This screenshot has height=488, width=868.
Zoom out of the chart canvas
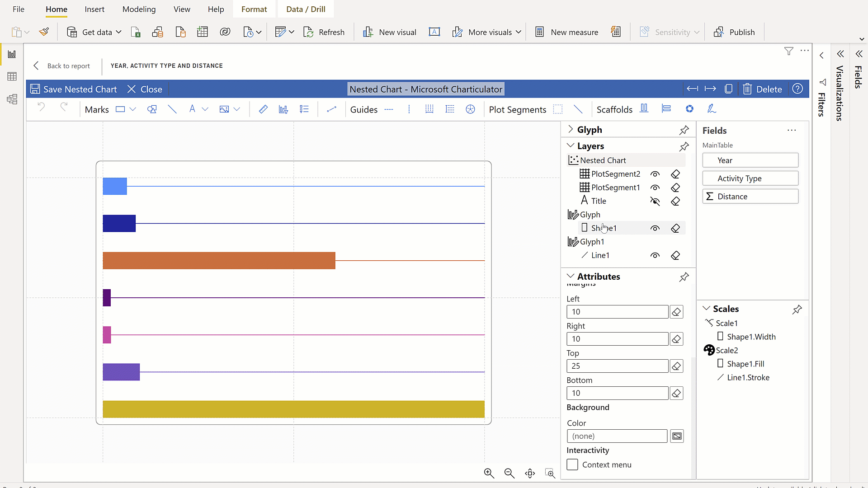click(509, 473)
